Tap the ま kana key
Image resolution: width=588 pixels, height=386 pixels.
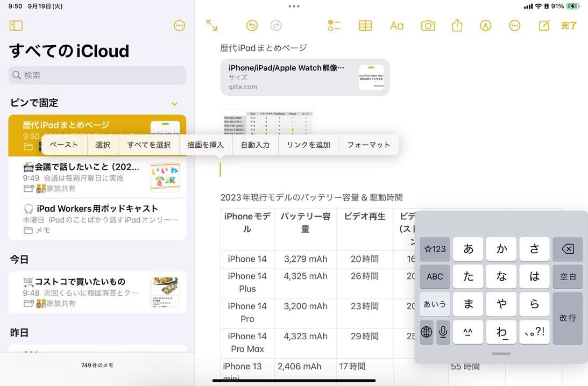tap(468, 304)
